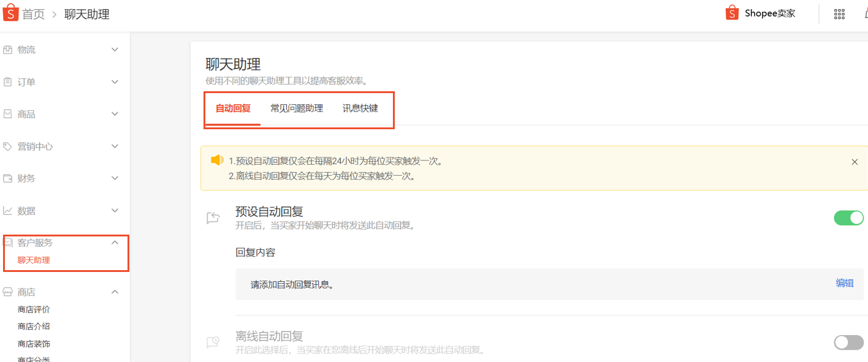The image size is (868, 362).
Task: Expand the 营销中心 menu chevron
Action: (x=115, y=146)
